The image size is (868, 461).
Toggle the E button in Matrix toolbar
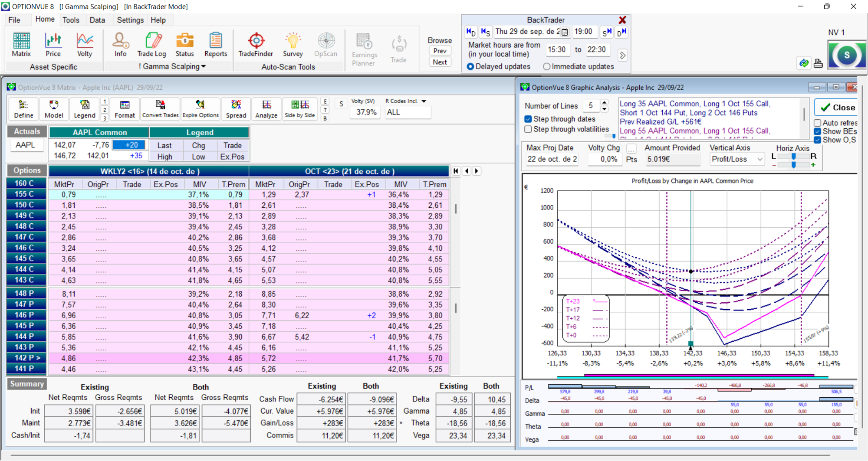pyautogui.click(x=325, y=101)
